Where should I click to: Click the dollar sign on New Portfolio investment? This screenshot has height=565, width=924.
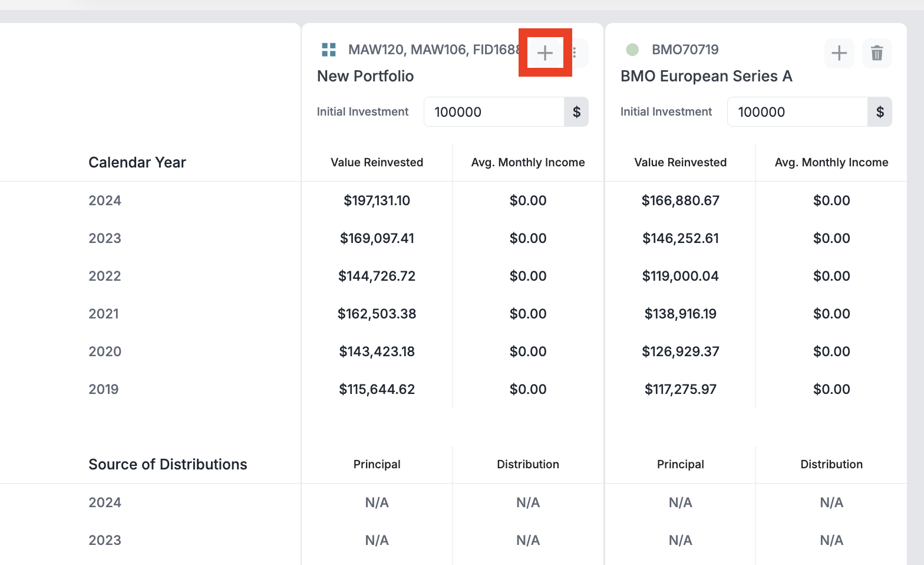[576, 112]
